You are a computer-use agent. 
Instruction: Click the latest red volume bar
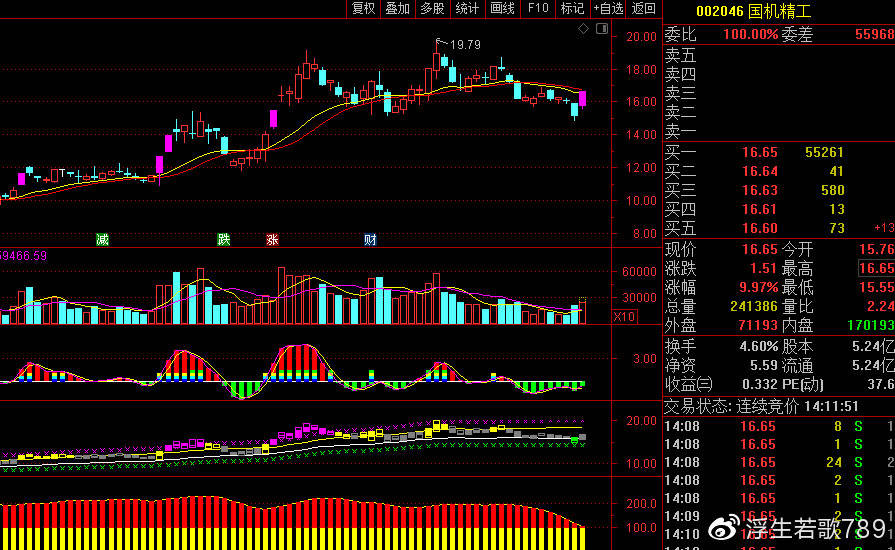point(582,311)
